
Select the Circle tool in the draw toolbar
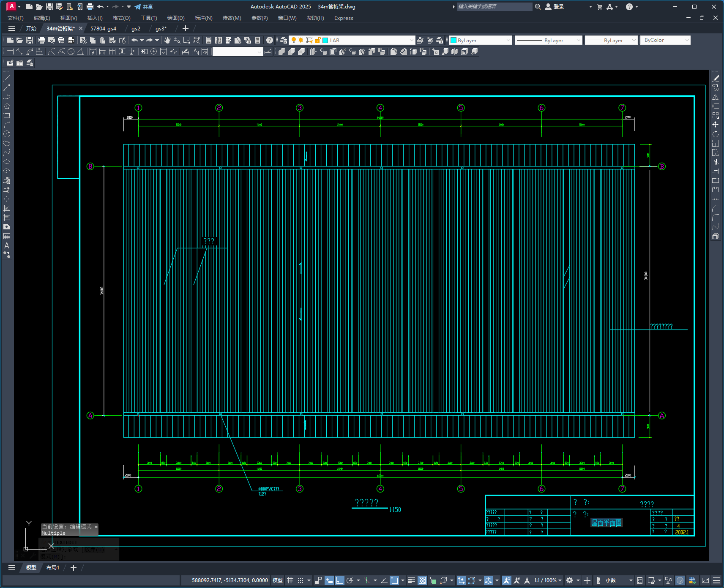pos(7,134)
